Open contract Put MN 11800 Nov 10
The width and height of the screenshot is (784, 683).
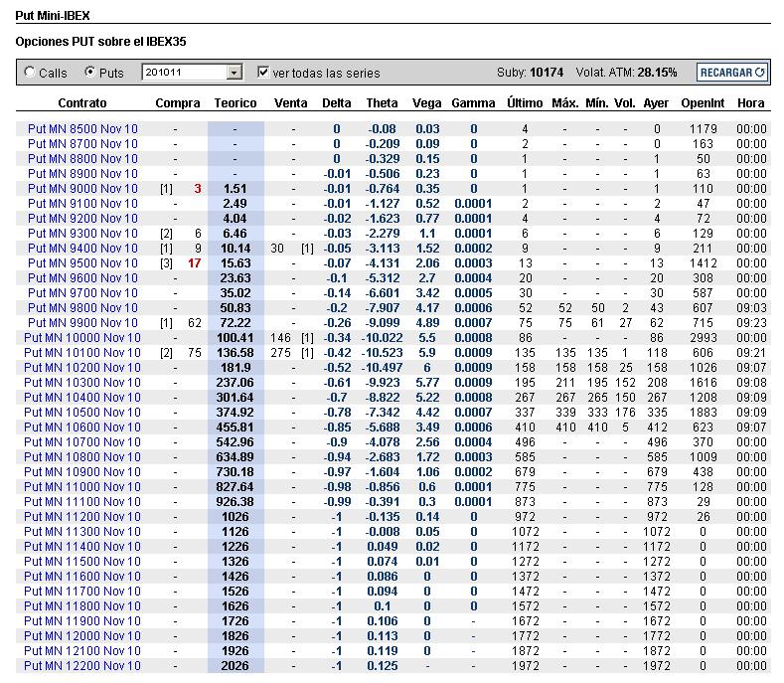click(82, 606)
